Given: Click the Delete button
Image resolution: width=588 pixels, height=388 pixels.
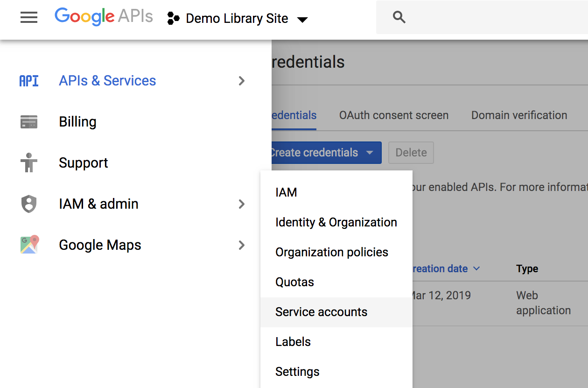Looking at the screenshot, I should [x=411, y=153].
